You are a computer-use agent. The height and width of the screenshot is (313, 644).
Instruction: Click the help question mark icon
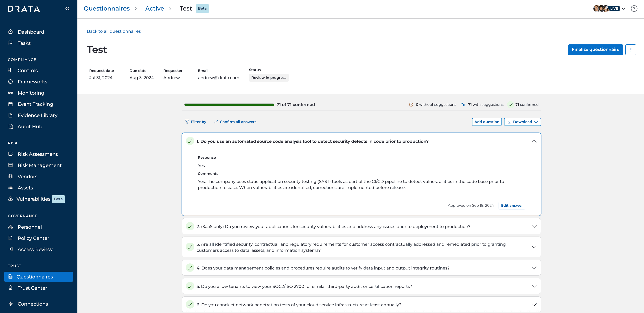[634, 9]
